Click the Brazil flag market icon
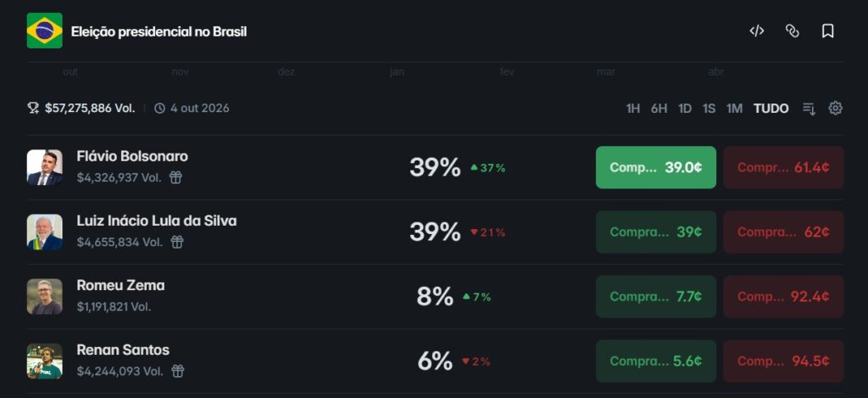Image resolution: width=868 pixels, height=398 pixels. [44, 31]
